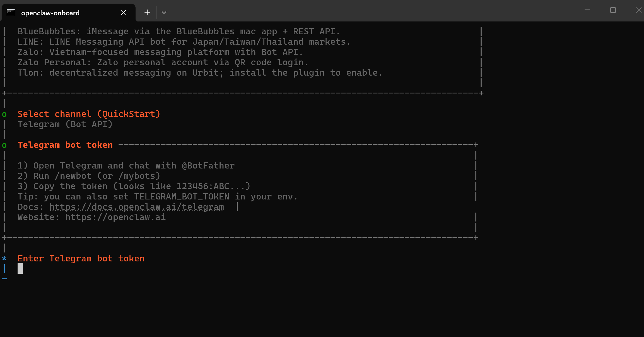
Task: Click the @BotFather mention
Action: [x=208, y=166]
